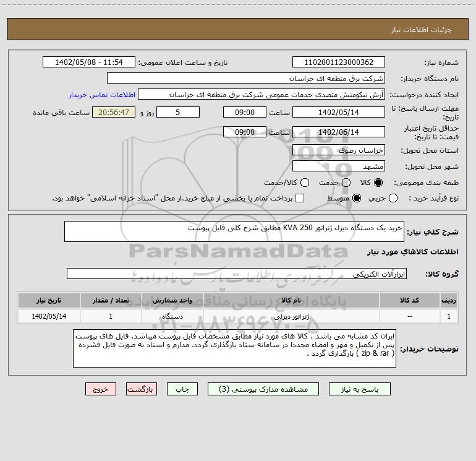This screenshot has height=461, width=476.
Task: Click the buyer name field شرکت برق منطقه ای خراسان
Action: click(x=246, y=78)
